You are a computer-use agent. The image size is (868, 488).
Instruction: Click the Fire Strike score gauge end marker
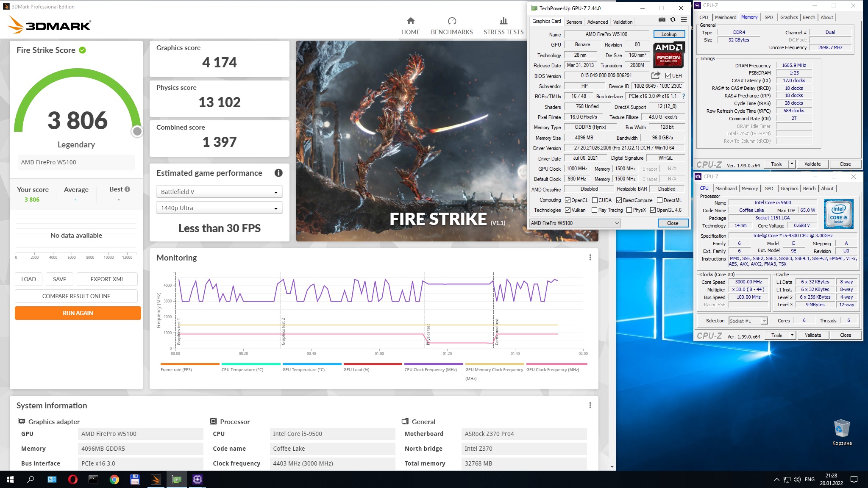[x=137, y=132]
